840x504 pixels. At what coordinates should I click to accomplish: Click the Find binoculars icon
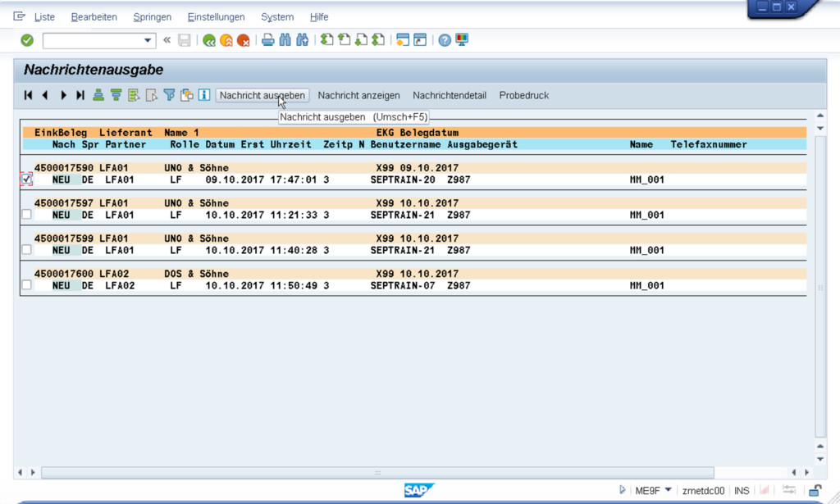[285, 40]
